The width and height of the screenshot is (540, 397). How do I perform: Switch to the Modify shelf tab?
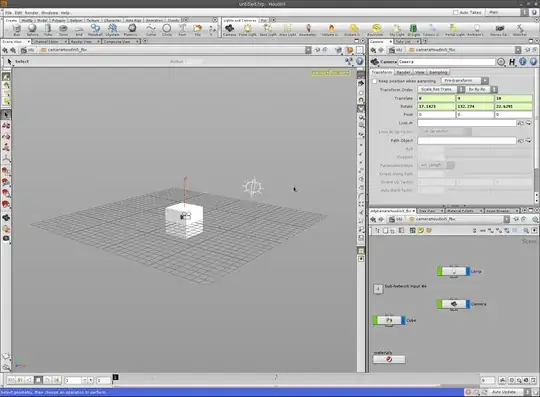click(x=27, y=20)
